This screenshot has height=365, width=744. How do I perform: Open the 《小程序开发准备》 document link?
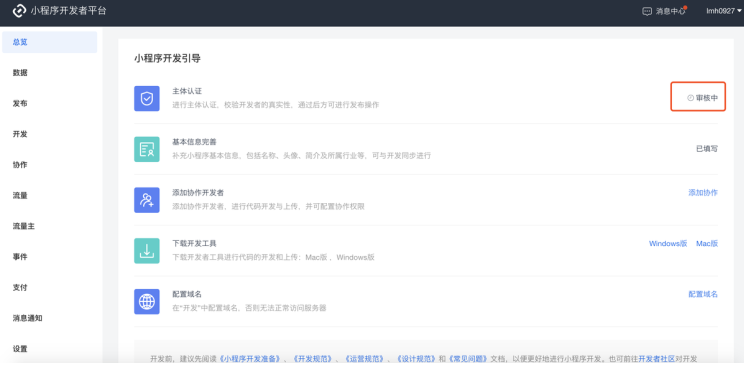point(250,358)
